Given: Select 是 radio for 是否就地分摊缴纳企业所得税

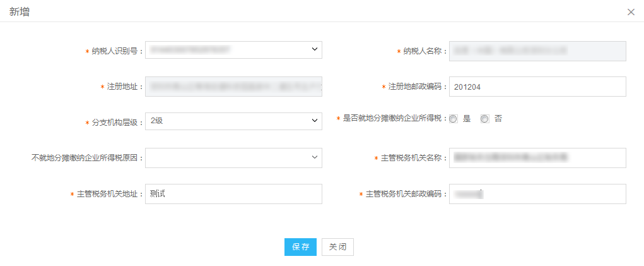Looking at the screenshot, I should click(454, 119).
